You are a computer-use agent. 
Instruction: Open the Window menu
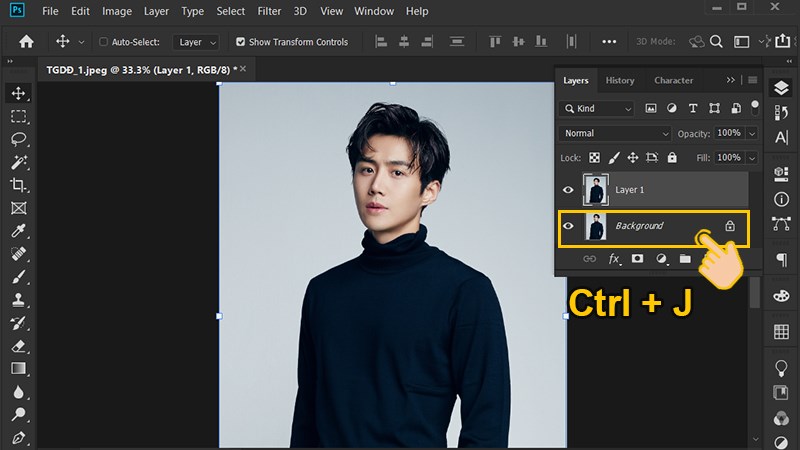point(374,11)
